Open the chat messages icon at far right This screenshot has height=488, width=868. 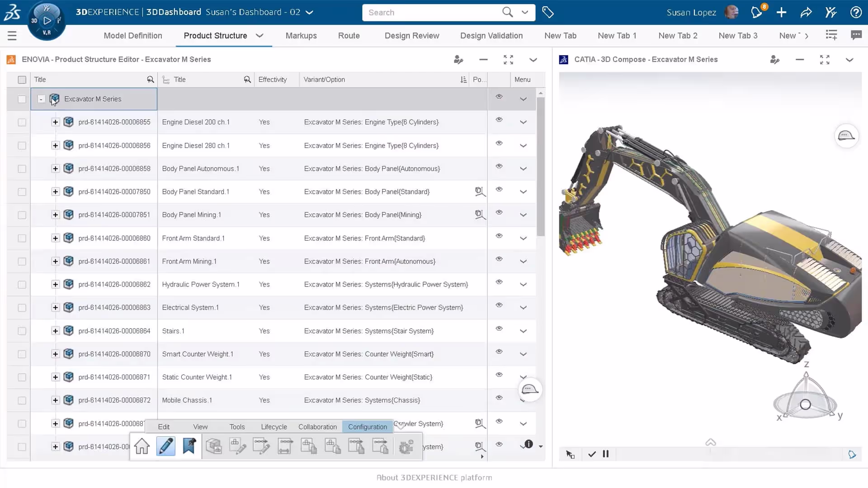[856, 35]
